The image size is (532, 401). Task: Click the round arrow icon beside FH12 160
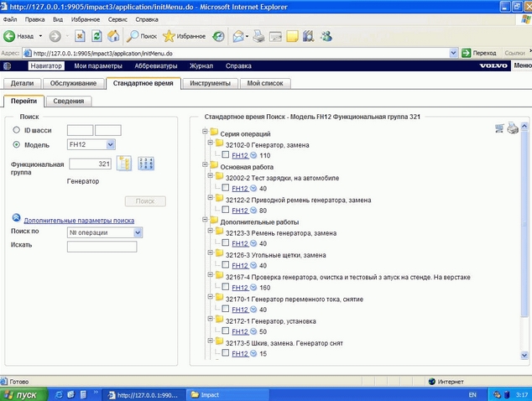click(253, 288)
